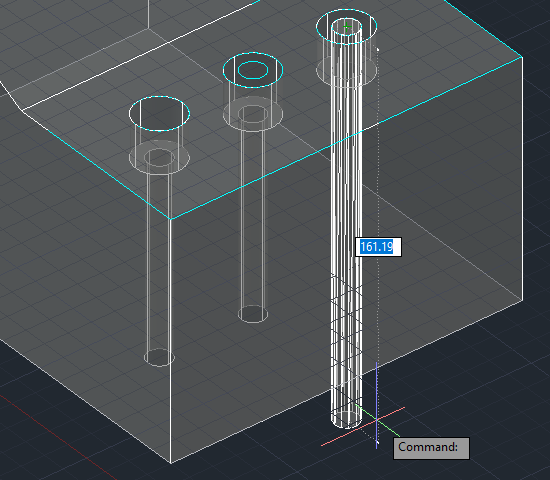Click the bottom circle of the middle hole shaft

[253, 314]
